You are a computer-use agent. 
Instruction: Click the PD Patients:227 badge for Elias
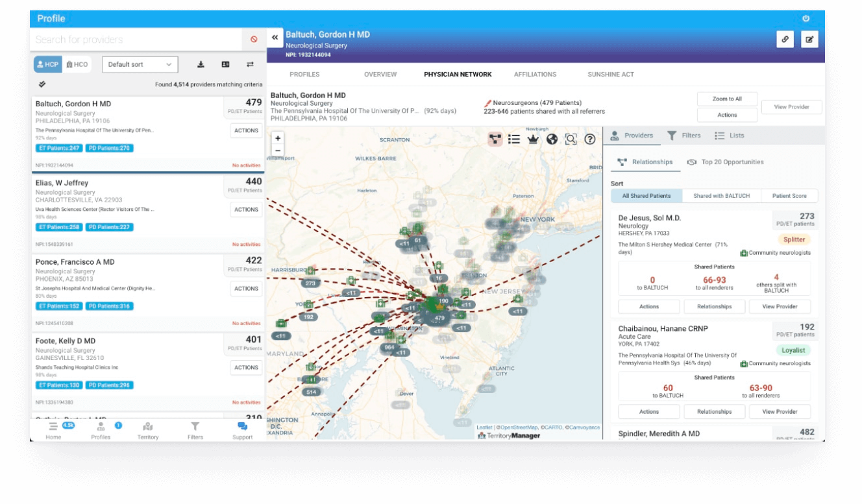109,227
